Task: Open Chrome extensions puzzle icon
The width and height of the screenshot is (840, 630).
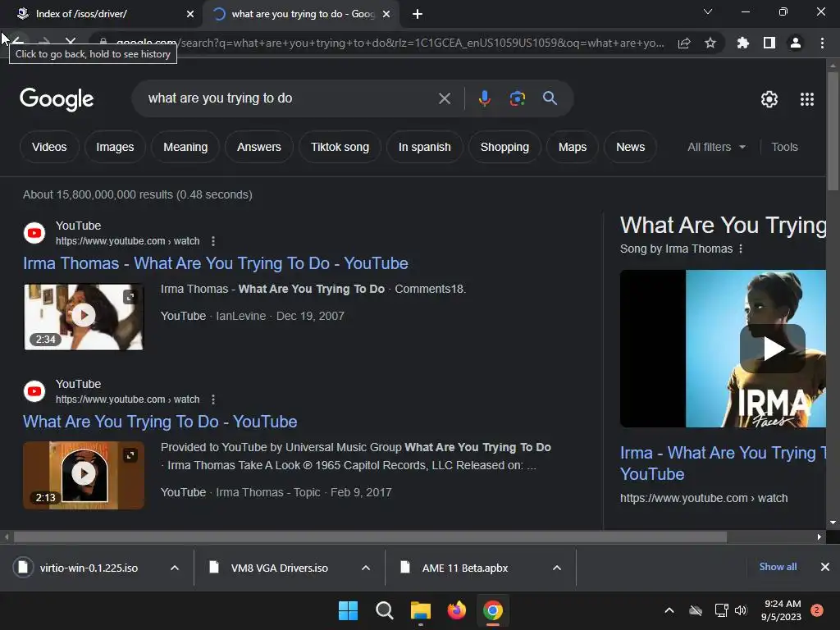Action: coord(742,43)
